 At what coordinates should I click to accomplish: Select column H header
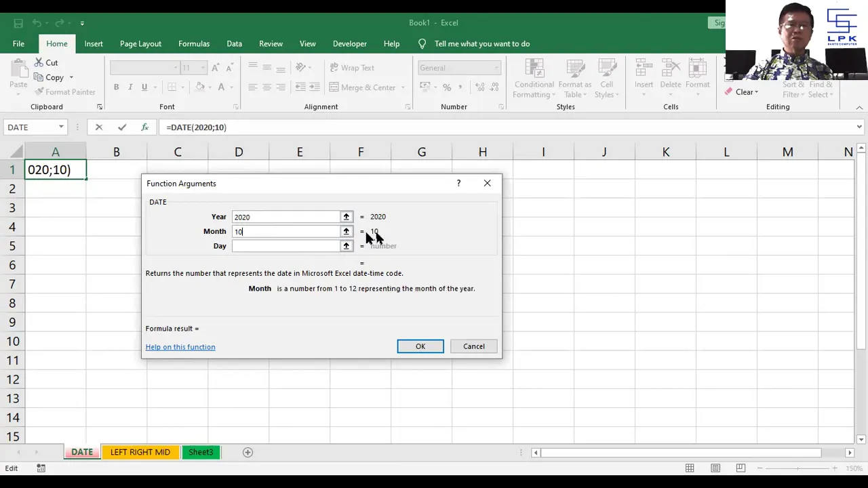(x=483, y=152)
